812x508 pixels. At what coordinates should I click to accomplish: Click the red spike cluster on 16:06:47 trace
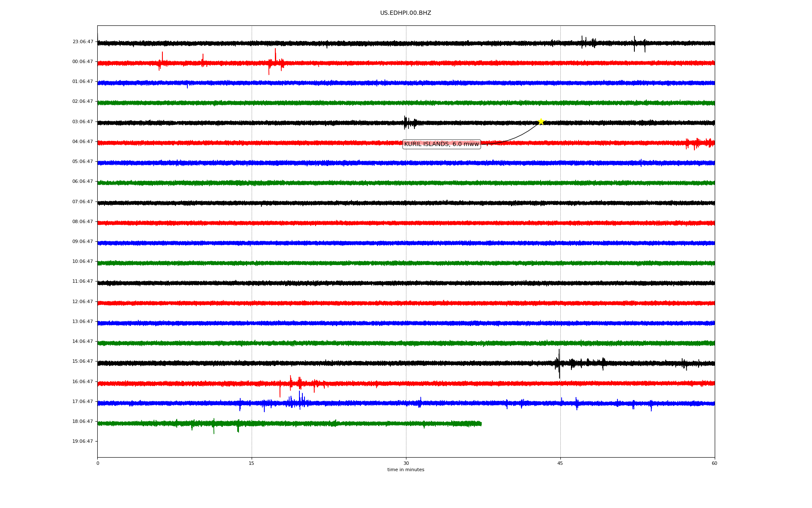tap(300, 383)
